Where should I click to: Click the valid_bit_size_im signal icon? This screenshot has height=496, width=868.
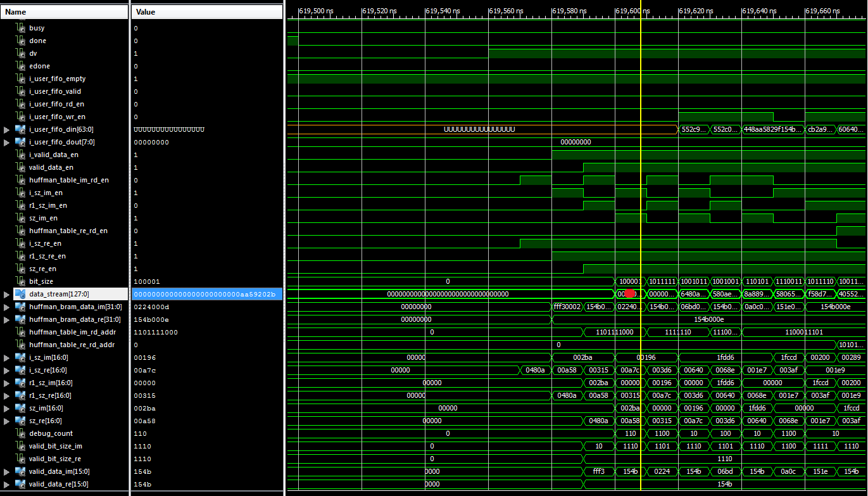click(x=20, y=446)
